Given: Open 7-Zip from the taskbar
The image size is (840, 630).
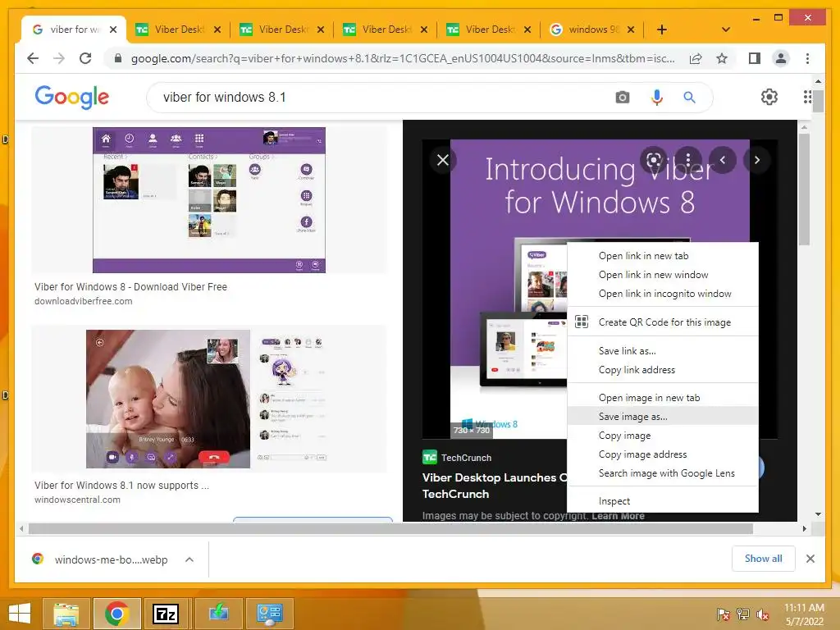Looking at the screenshot, I should tap(165, 614).
